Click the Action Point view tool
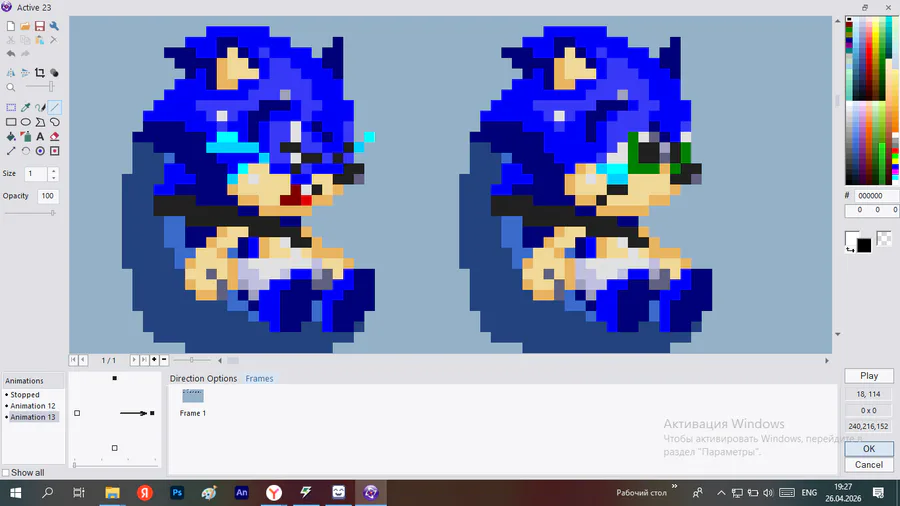 point(55,151)
